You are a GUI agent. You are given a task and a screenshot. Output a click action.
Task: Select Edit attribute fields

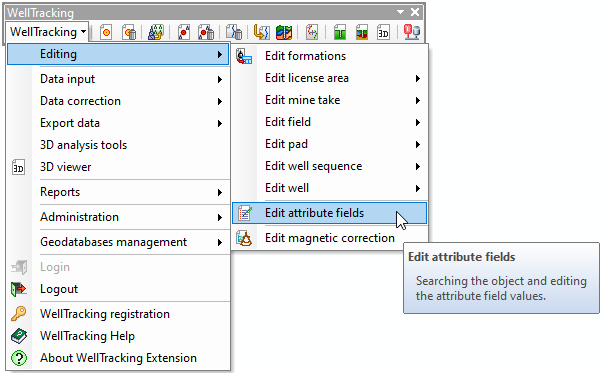[329, 213]
